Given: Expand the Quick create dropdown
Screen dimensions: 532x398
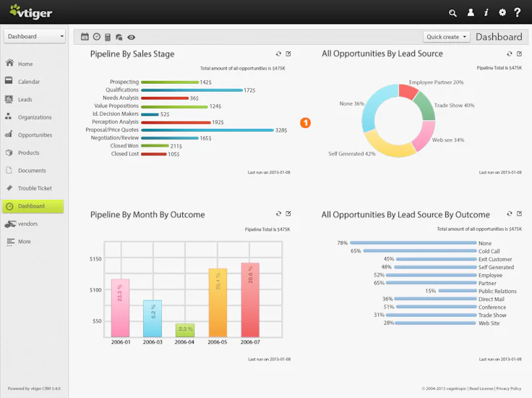Looking at the screenshot, I should point(447,37).
